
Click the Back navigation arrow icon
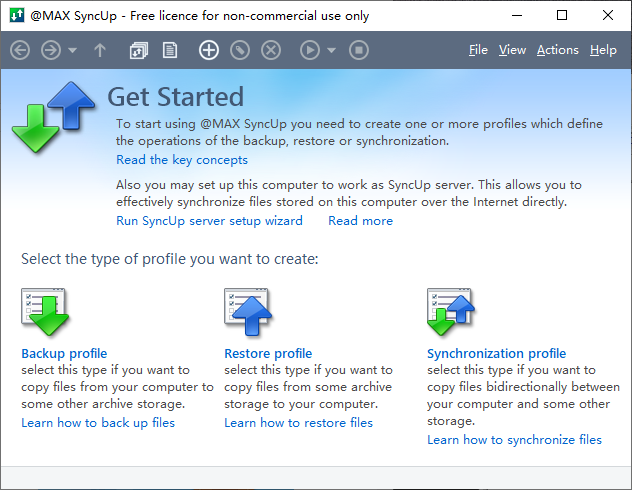click(20, 50)
